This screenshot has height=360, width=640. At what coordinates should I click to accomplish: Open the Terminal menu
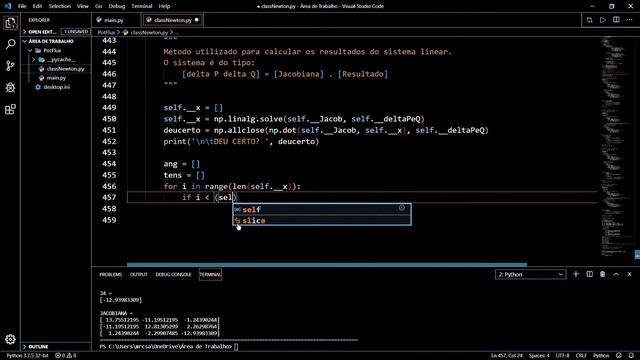142,6
